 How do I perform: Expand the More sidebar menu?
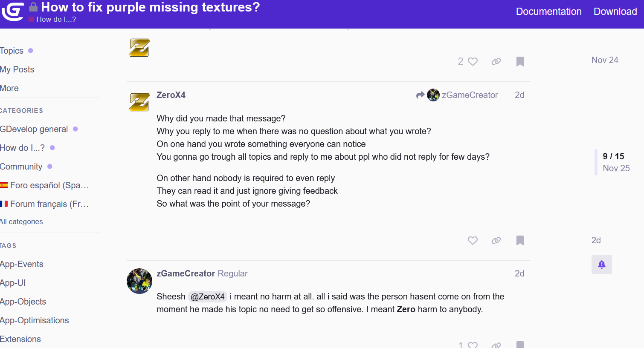point(9,88)
